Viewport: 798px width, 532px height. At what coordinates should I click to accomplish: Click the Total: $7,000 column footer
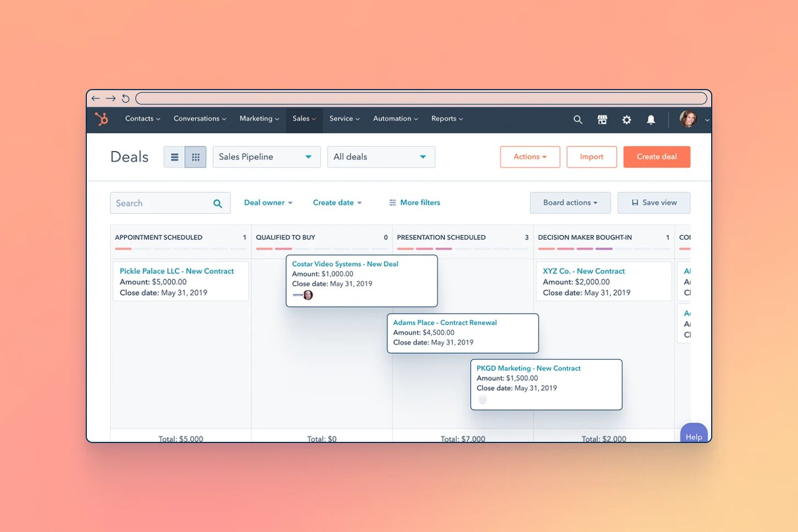click(463, 439)
